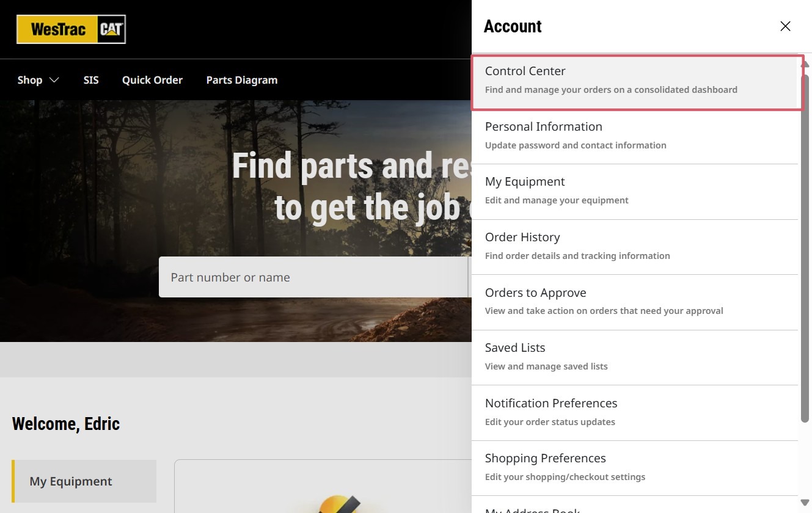Click the 'Account' panel title
Screen dimensions: 812x513
click(513, 26)
